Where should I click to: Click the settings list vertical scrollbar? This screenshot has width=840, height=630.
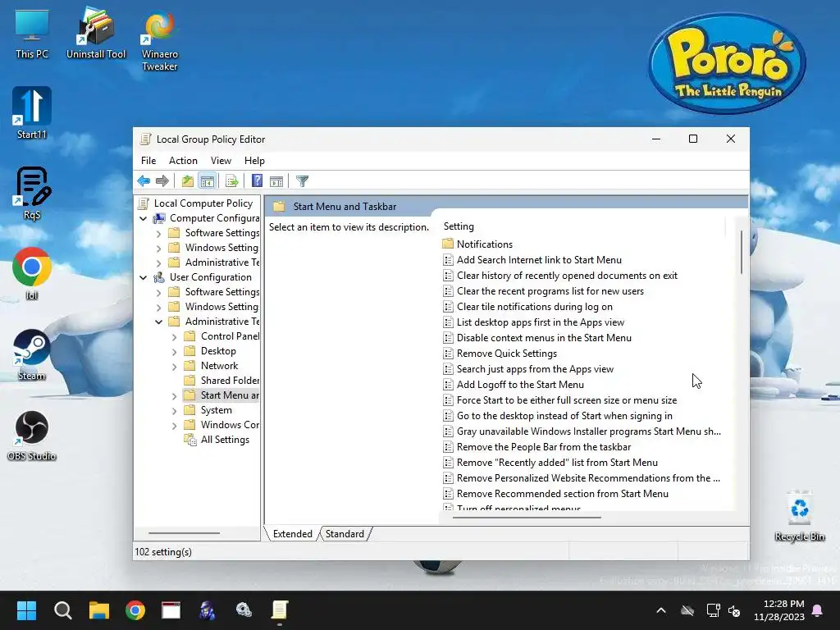(742, 253)
